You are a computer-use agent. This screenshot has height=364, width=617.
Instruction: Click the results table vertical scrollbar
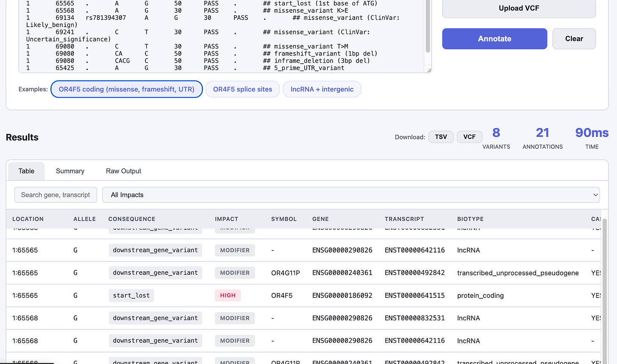[x=605, y=292]
